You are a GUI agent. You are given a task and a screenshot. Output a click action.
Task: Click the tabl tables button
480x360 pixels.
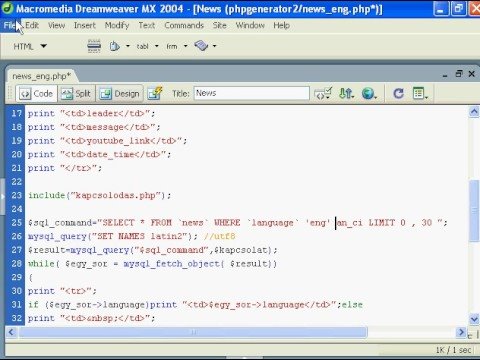[142, 46]
